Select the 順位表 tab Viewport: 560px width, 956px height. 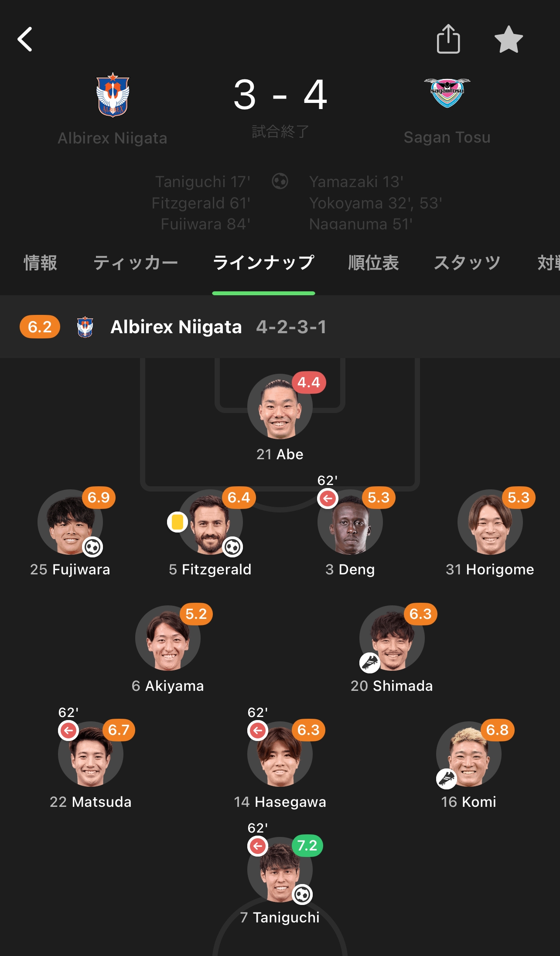pyautogui.click(x=373, y=263)
